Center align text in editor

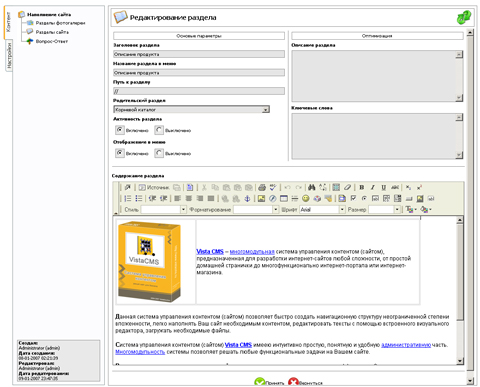(x=189, y=199)
